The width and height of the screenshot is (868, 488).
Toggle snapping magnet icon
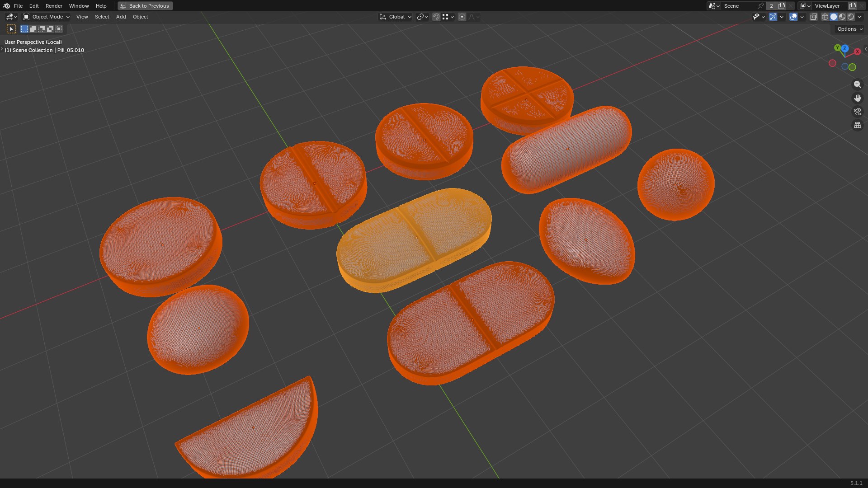pyautogui.click(x=436, y=17)
